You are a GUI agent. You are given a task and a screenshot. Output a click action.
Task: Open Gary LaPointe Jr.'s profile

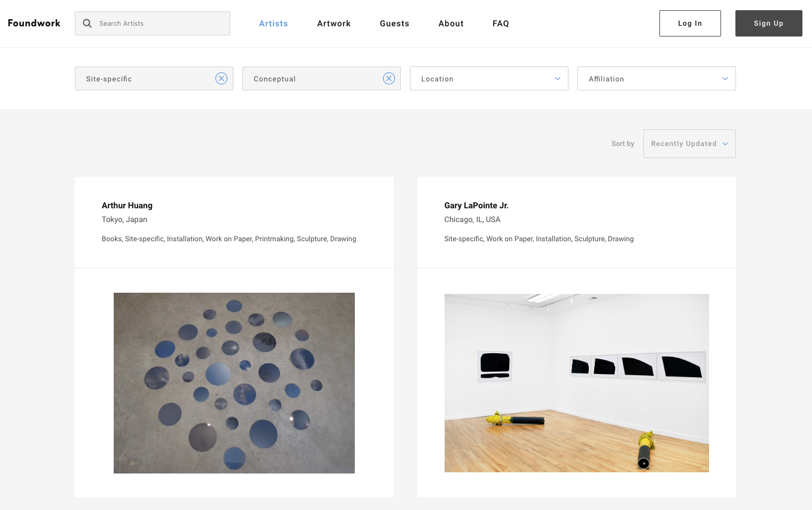click(x=476, y=205)
